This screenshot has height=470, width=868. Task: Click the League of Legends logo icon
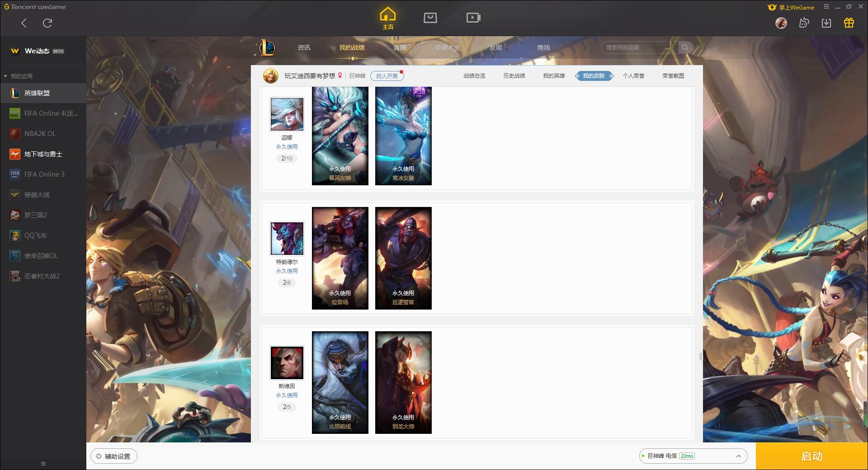click(x=267, y=47)
